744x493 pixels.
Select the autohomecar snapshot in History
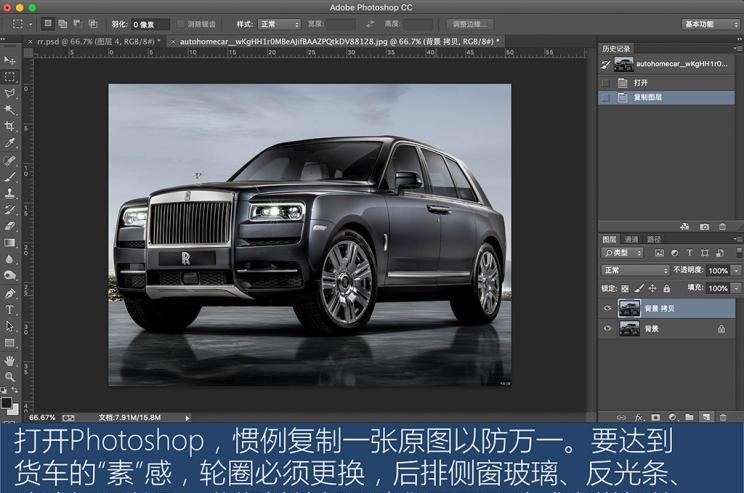666,64
